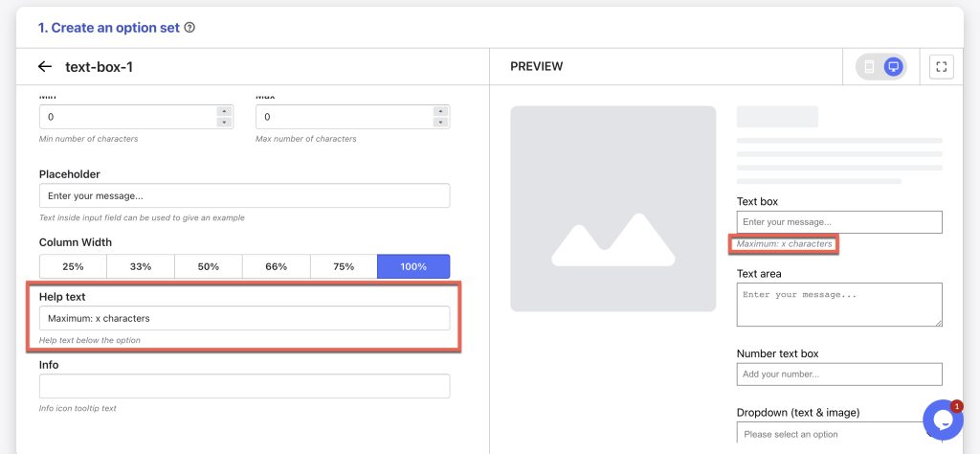Open help icon next to Create an option set
The height and width of the screenshot is (454, 980).
[190, 28]
